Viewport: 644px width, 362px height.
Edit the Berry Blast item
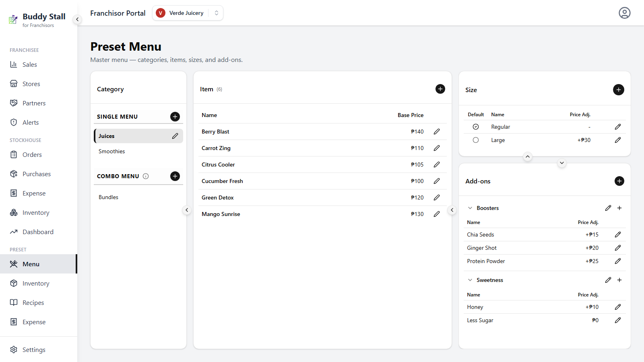click(x=437, y=132)
